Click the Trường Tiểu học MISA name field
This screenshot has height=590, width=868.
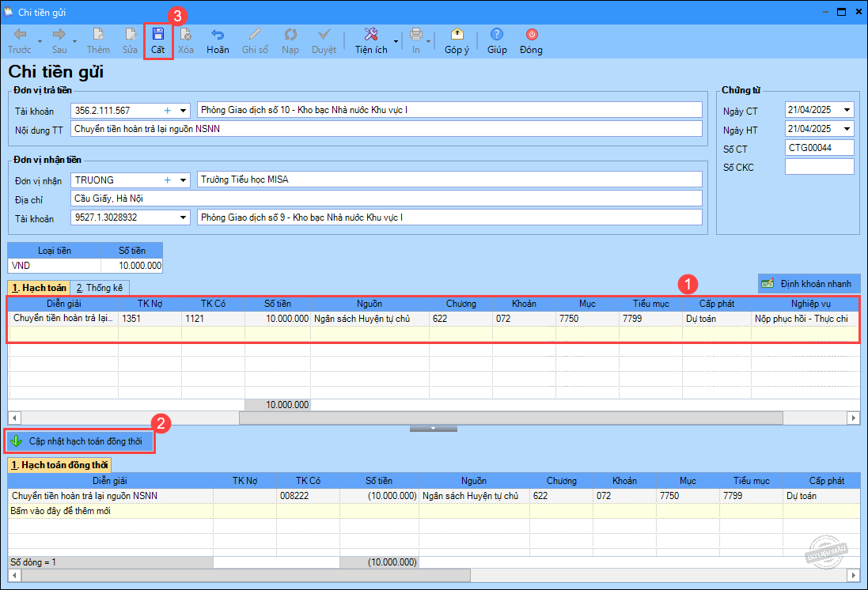[449, 180]
